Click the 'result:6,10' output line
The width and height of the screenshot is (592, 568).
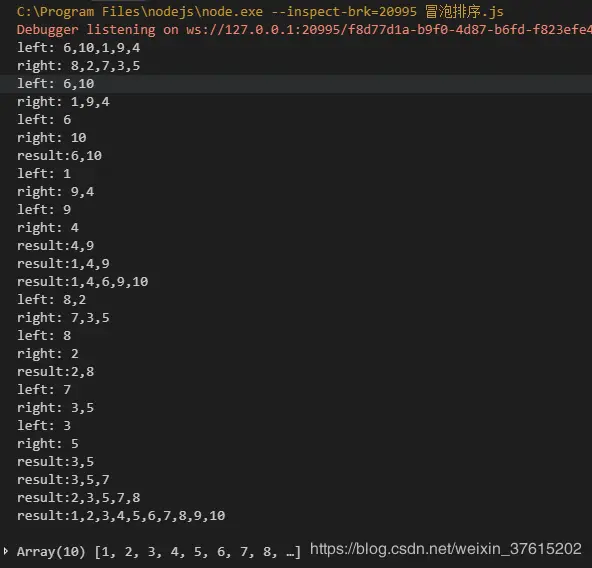[x=59, y=156]
